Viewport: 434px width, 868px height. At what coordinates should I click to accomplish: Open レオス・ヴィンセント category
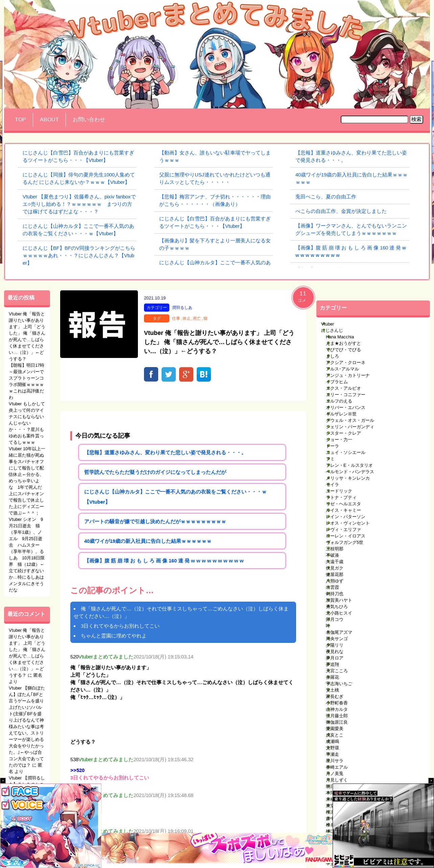[347, 523]
